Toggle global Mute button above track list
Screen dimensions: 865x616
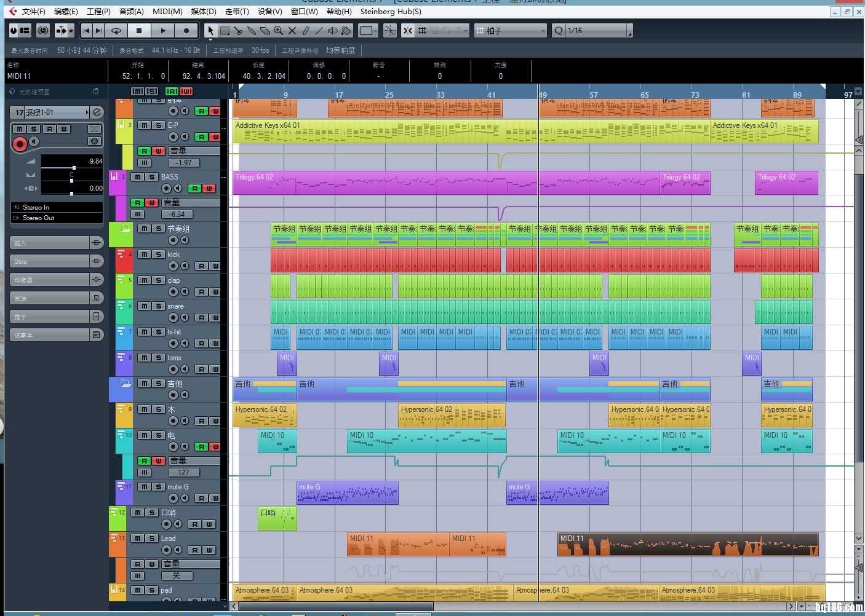tap(137, 92)
